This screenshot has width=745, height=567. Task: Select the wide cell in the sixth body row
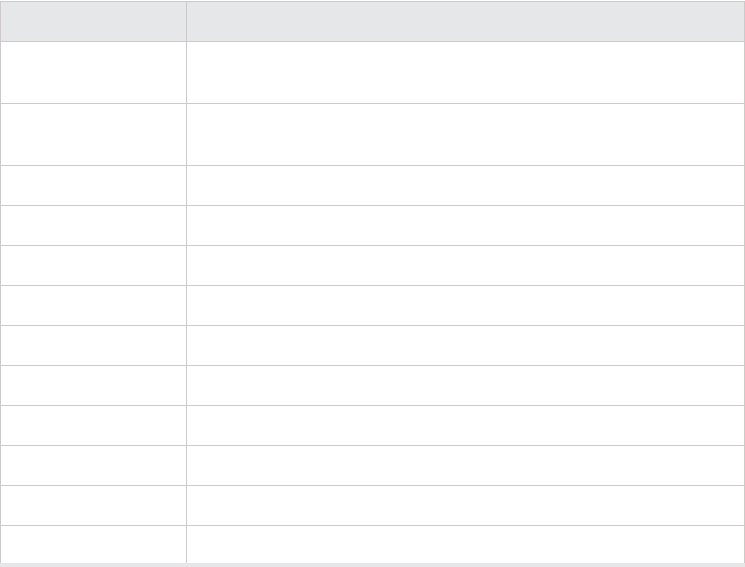pyautogui.click(x=465, y=305)
